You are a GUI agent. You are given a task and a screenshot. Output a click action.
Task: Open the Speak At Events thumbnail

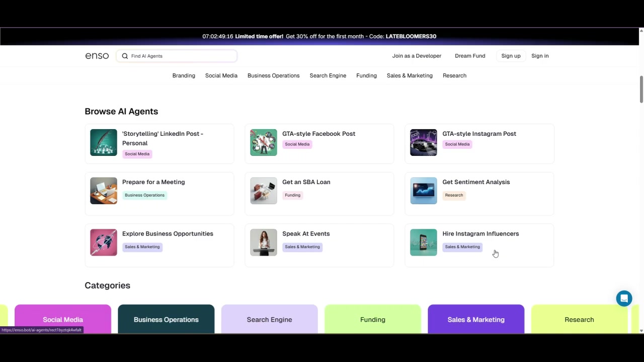(x=264, y=242)
